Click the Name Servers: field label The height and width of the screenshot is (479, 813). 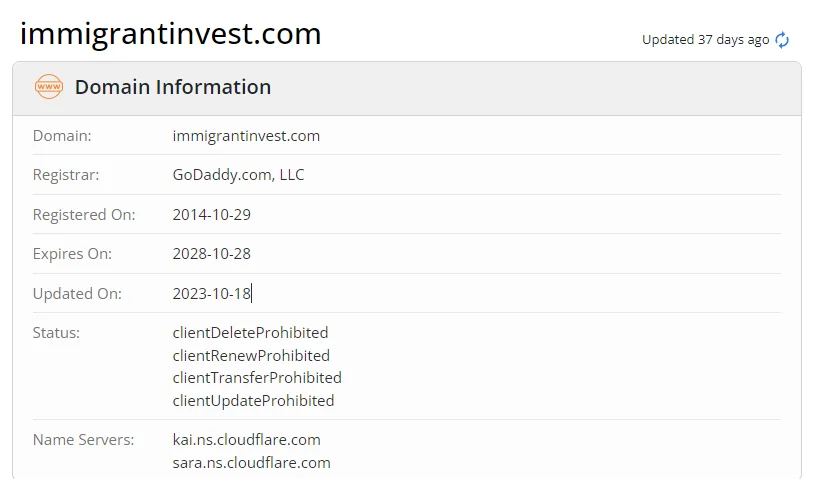click(83, 440)
